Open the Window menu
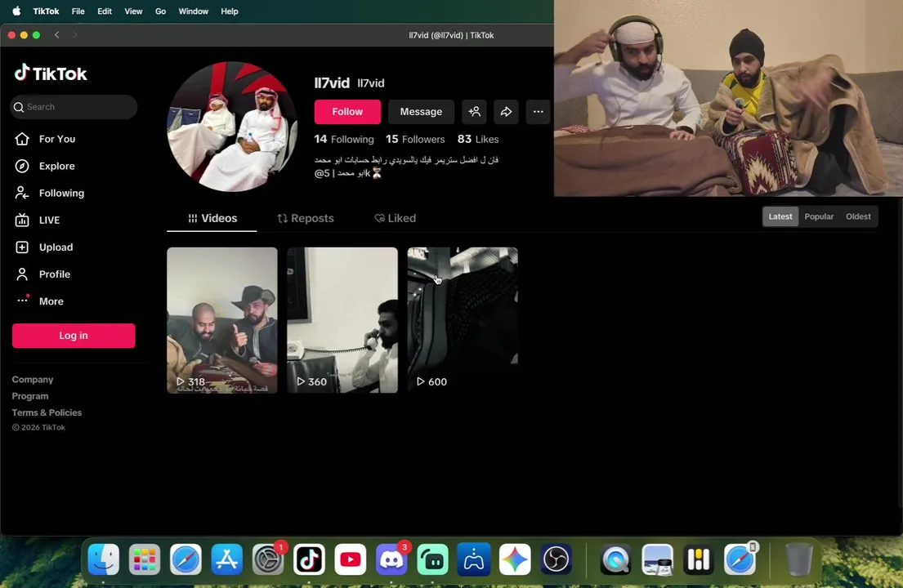 [x=193, y=11]
